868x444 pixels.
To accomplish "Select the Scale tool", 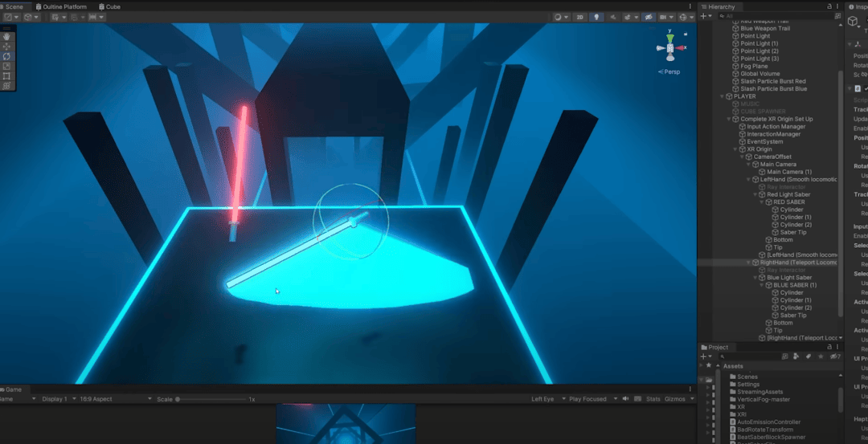I will pos(6,67).
